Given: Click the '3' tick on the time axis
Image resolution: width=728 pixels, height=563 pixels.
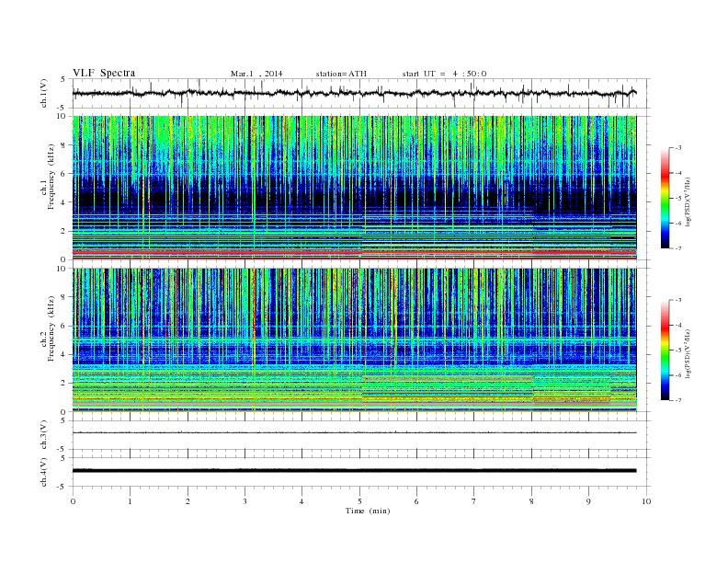Looking at the screenshot, I should coord(245,501).
